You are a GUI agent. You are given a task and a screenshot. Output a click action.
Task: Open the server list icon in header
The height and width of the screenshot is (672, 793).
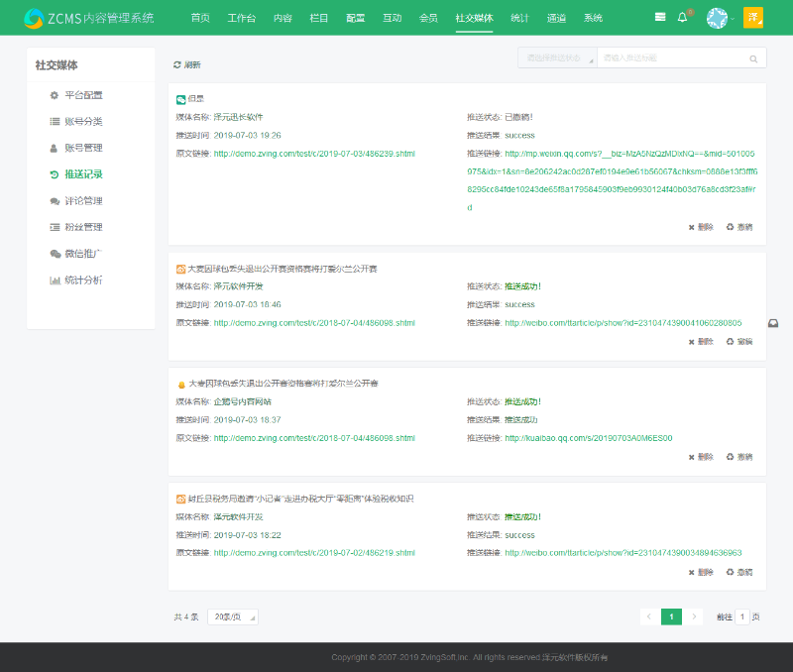(660, 18)
